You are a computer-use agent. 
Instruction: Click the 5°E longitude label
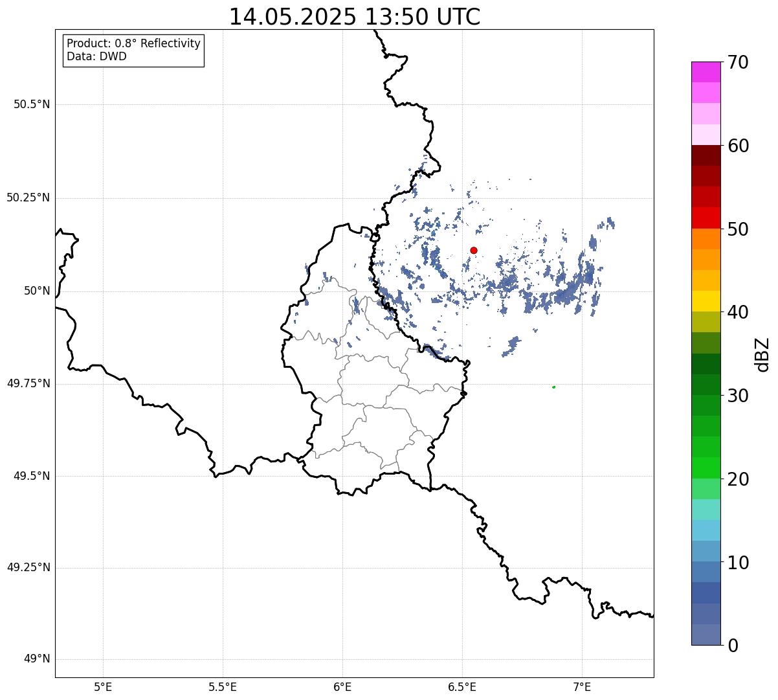click(103, 687)
